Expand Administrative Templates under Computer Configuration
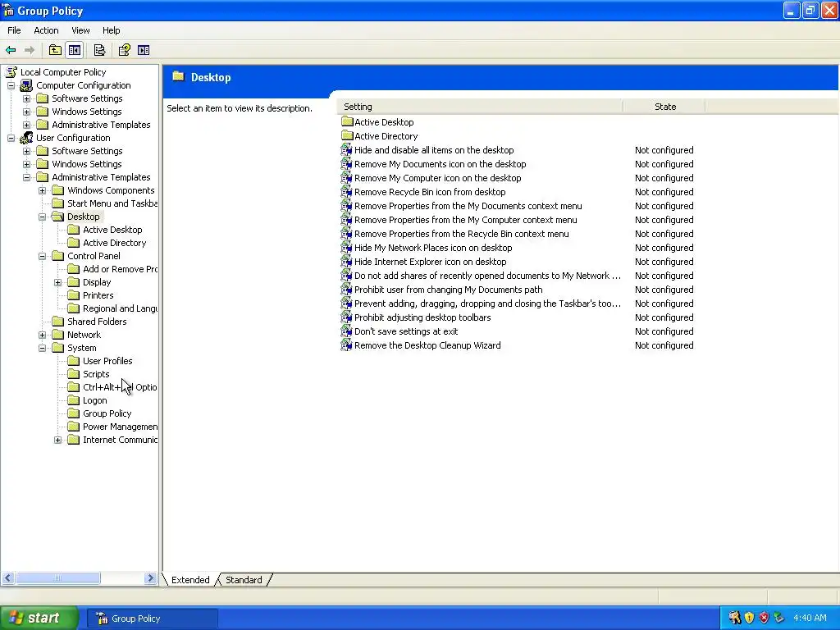The width and height of the screenshot is (840, 630). tap(26, 125)
